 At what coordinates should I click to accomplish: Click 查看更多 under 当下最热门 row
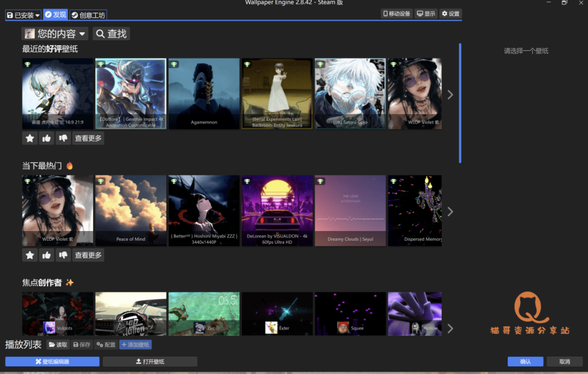coord(88,256)
